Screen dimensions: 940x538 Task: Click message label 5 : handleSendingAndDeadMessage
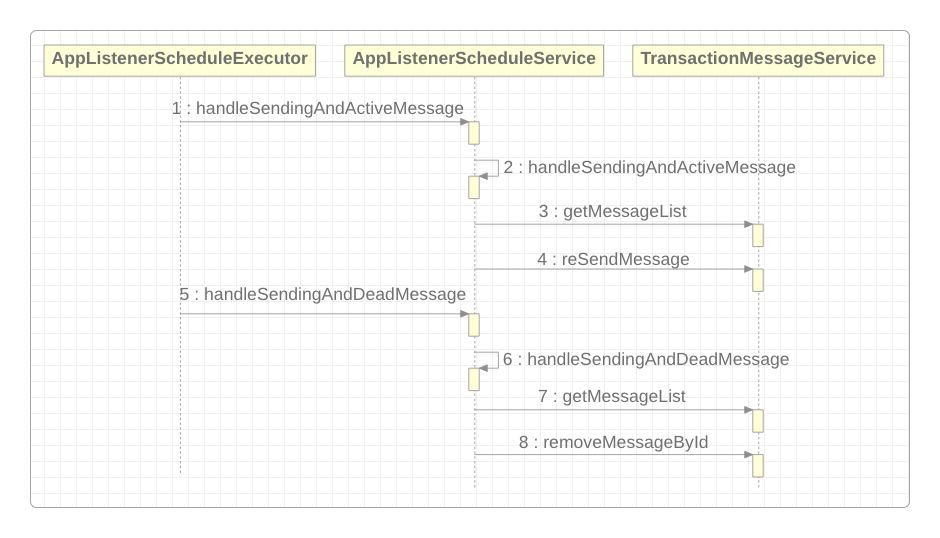click(x=323, y=294)
